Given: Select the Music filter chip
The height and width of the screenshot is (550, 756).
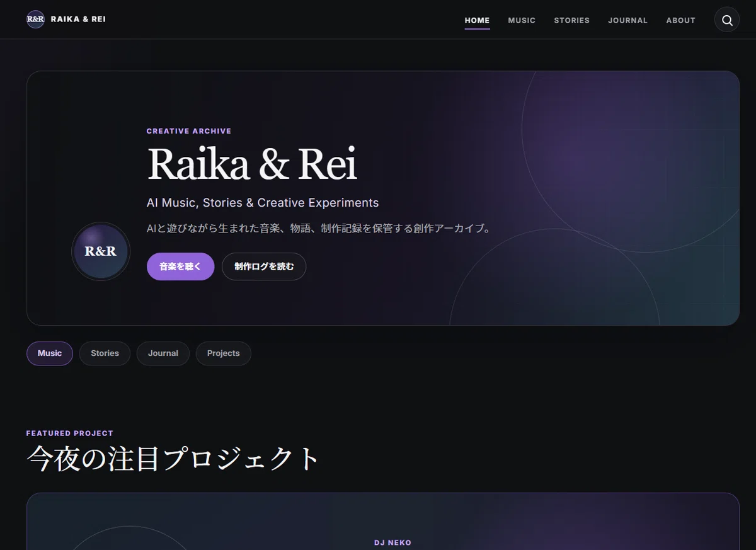Looking at the screenshot, I should 50,353.
